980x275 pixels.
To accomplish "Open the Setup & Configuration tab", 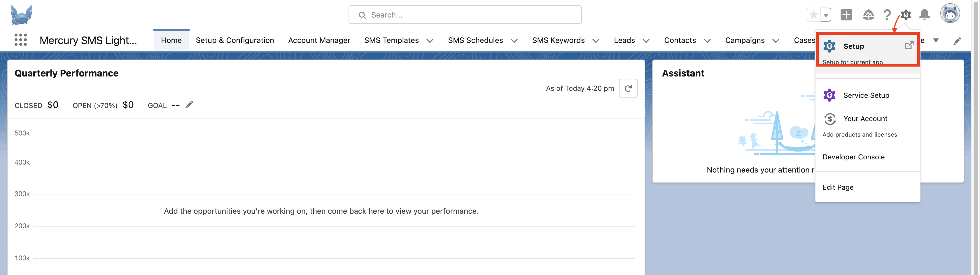I will point(235,40).
